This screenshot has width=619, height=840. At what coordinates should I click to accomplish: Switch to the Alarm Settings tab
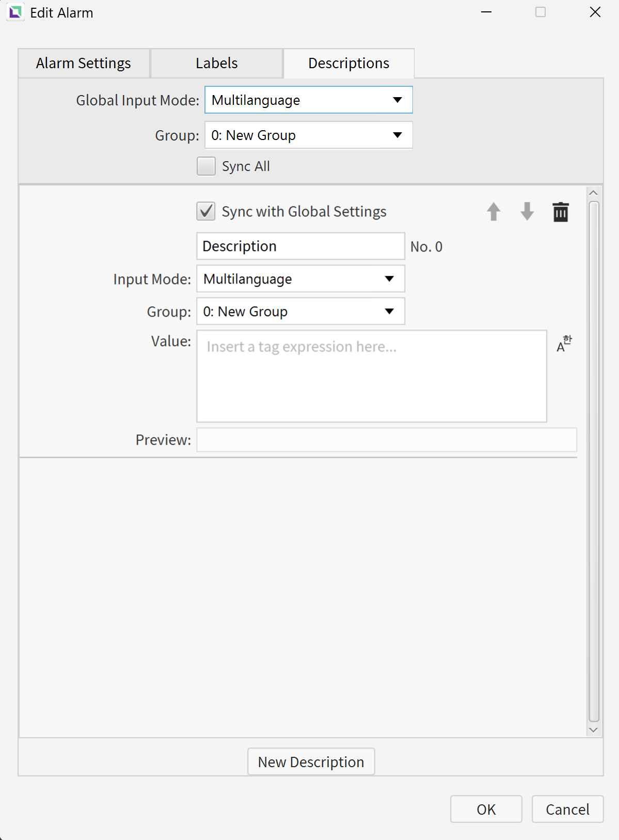pyautogui.click(x=84, y=63)
